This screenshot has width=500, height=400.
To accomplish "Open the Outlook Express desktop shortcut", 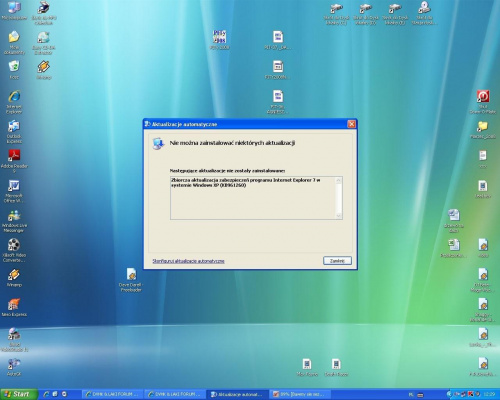I will 14,132.
